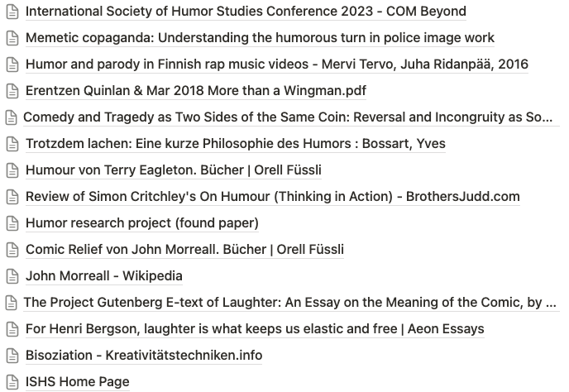Image resolution: width=569 pixels, height=392 pixels.
Task: Click document icon beside John Morreall Wikipedia
Action: coord(12,275)
